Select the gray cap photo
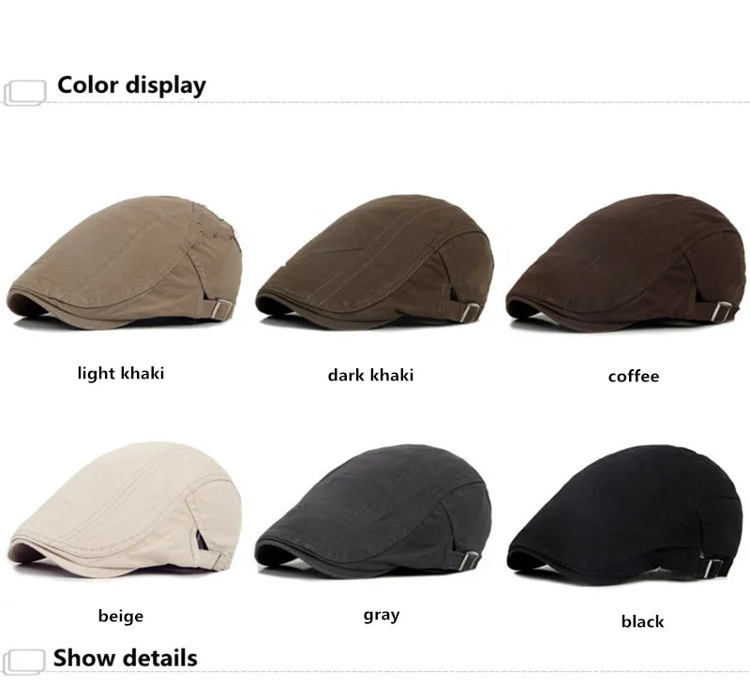Image resolution: width=750 pixels, height=700 pixels. point(373,513)
